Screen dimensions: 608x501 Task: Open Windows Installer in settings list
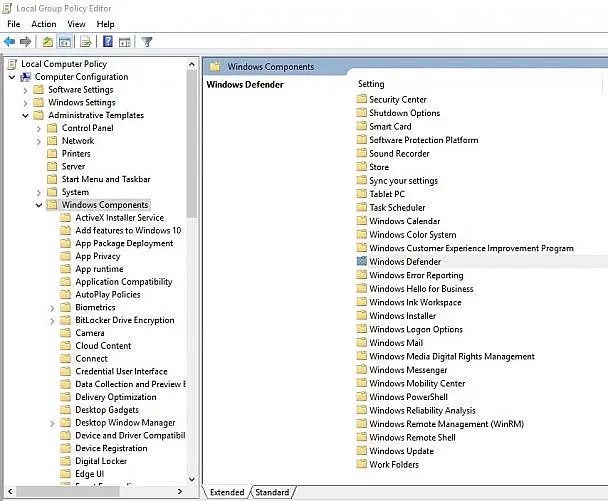402,316
